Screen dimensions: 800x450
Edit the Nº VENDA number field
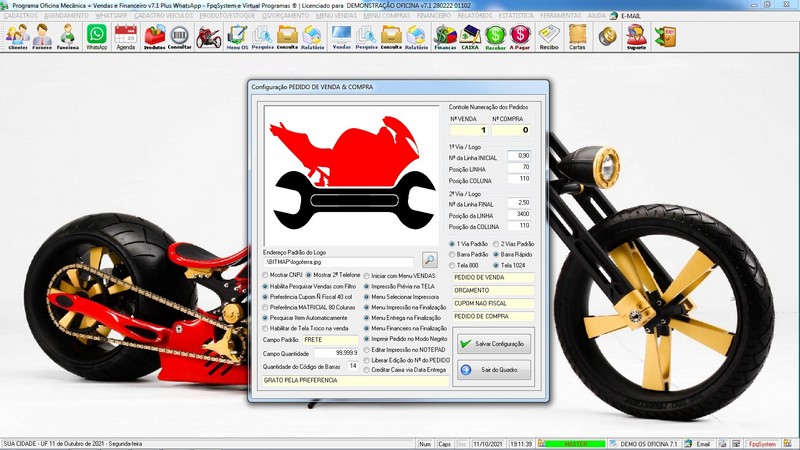pyautogui.click(x=469, y=130)
